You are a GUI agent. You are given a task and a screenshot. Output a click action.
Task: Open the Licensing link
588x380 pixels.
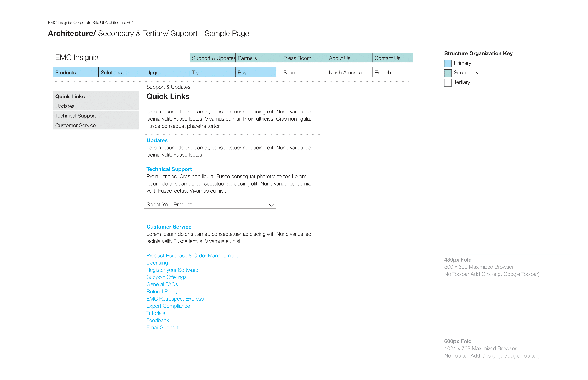(x=157, y=263)
